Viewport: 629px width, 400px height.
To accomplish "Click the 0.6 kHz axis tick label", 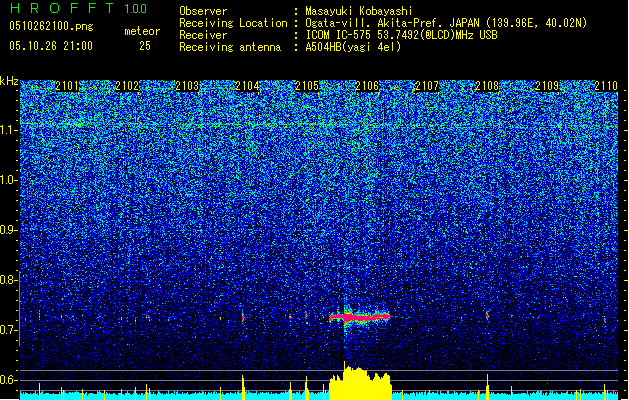I will point(9,380).
